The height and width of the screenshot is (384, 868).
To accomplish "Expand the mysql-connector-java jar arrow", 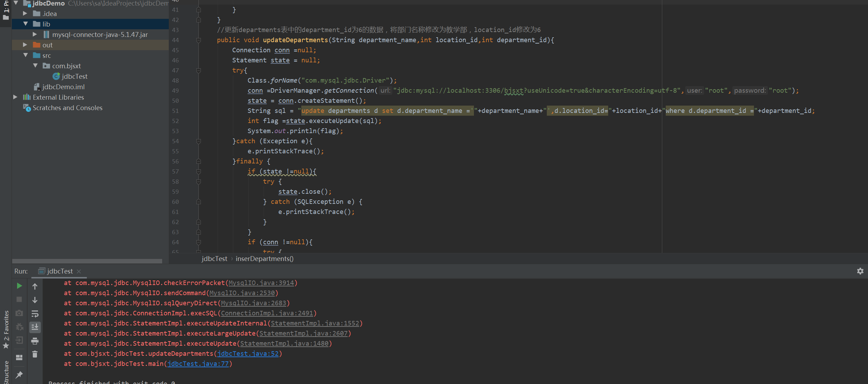I will (x=35, y=34).
